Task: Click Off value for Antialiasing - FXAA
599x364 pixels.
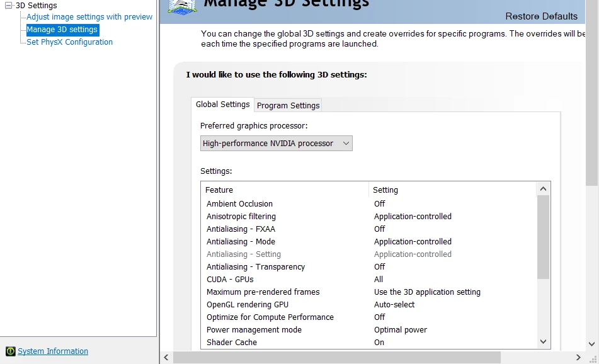Action: coord(379,229)
